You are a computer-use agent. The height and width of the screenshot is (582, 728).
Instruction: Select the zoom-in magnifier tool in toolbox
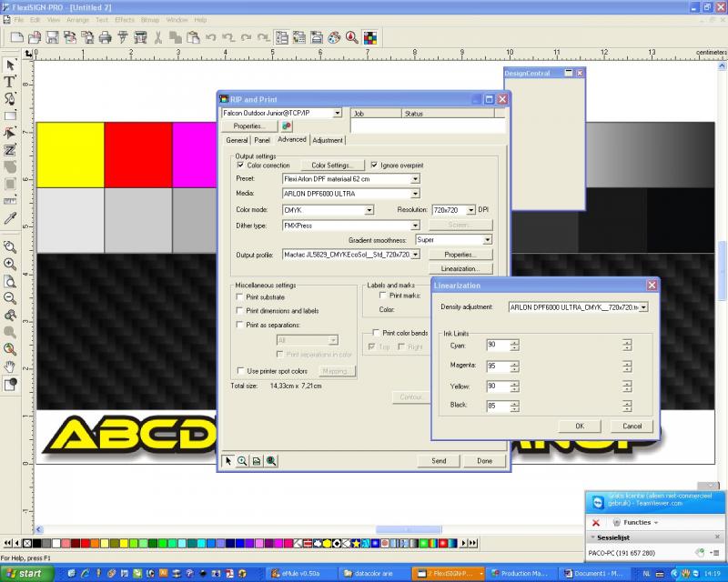coord(10,264)
